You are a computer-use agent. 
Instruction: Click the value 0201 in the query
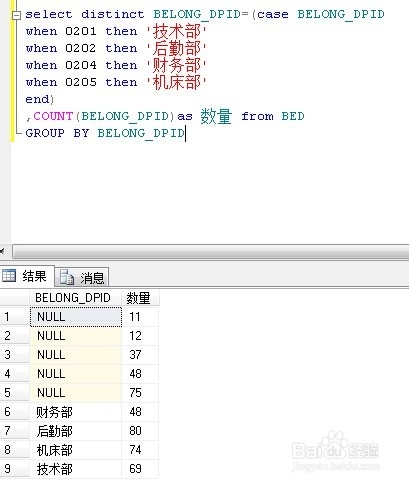pos(81,32)
